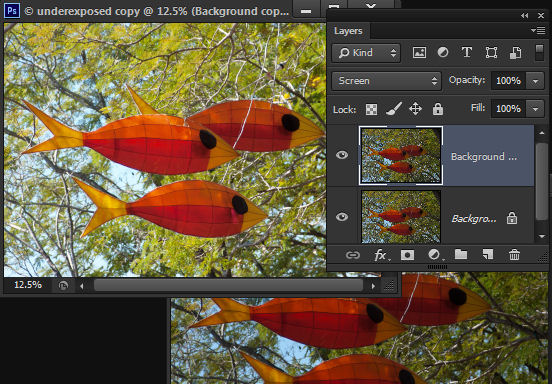Select the bottom Background layer thumbnail
This screenshot has height=384, width=552.
(401, 216)
